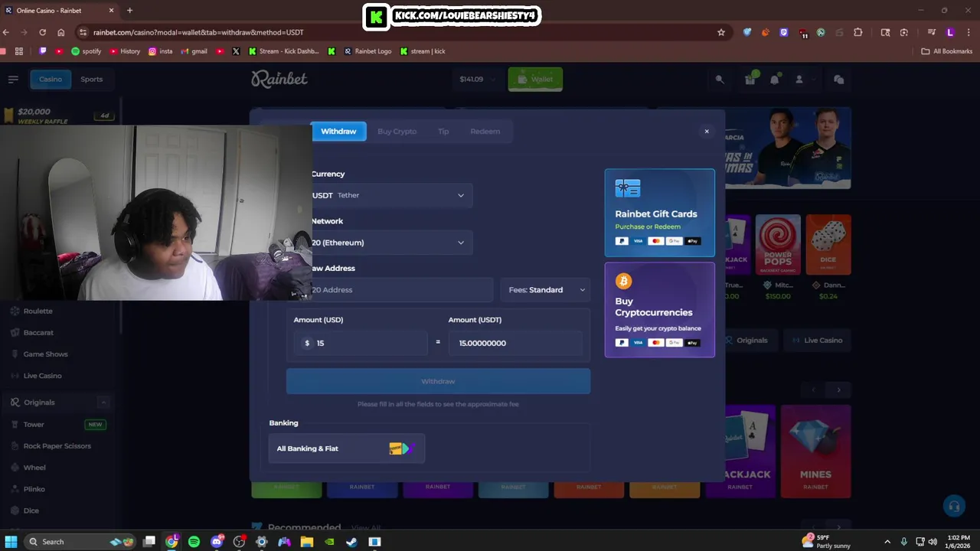Open the Chrome extensions puzzle icon
Screen dimensions: 980x551
pyautogui.click(x=857, y=32)
